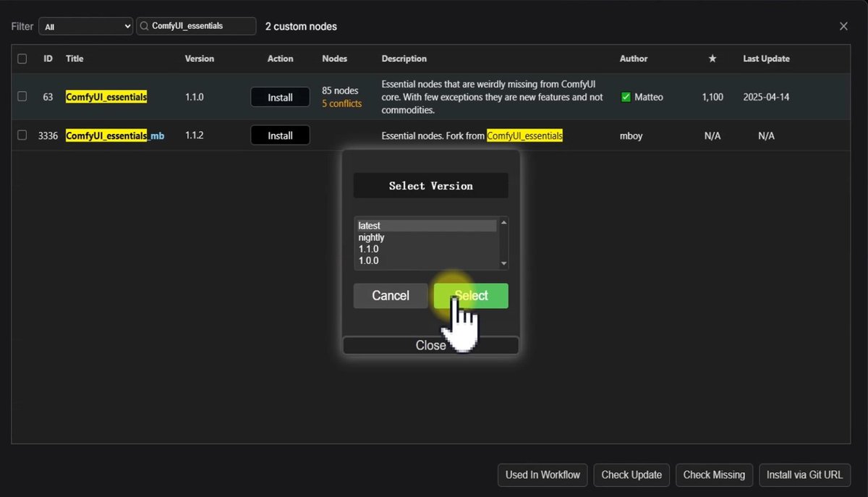Sort by the star column header
The image size is (868, 497).
(x=712, y=59)
